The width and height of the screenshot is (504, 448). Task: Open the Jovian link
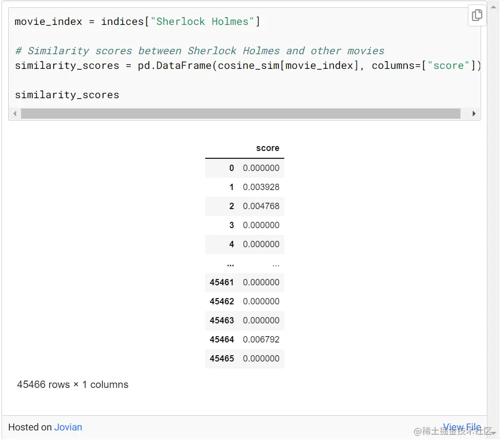pyautogui.click(x=68, y=427)
